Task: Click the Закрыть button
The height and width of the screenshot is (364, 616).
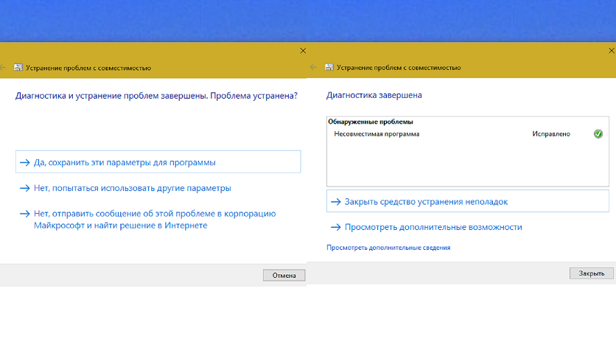Action: (x=591, y=273)
